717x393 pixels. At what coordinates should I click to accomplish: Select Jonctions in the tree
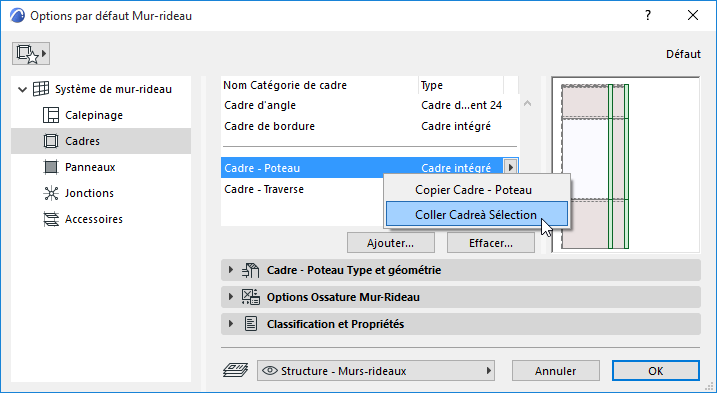(x=89, y=193)
